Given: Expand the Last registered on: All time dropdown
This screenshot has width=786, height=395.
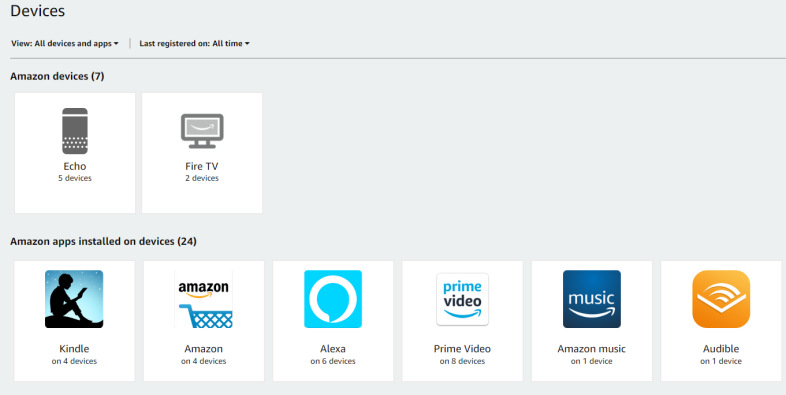Looking at the screenshot, I should 194,44.
